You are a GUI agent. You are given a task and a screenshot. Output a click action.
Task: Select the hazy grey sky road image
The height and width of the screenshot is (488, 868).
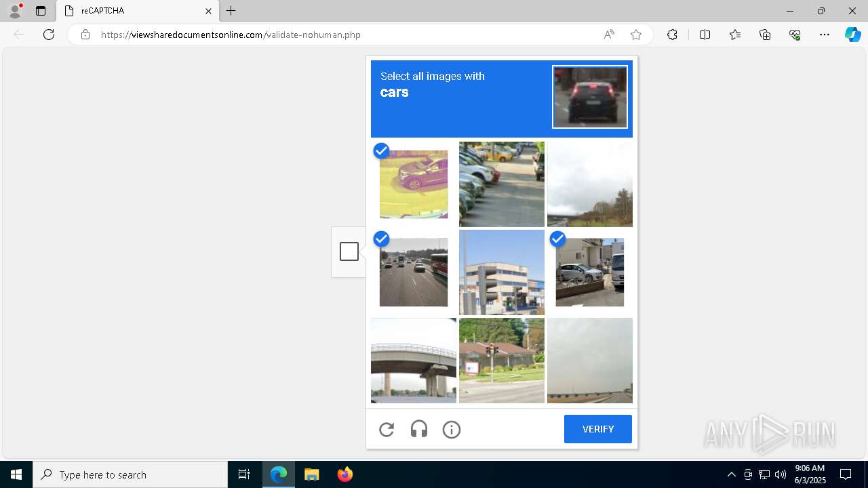click(x=590, y=361)
